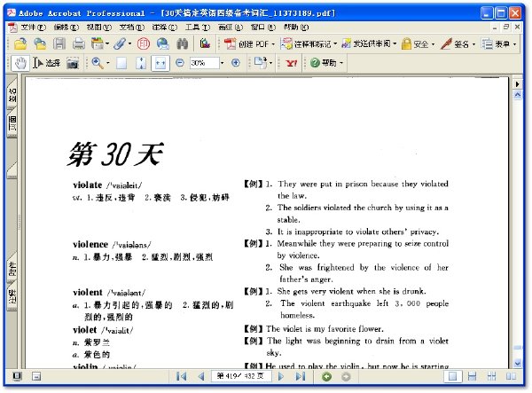The width and height of the screenshot is (532, 393).
Task: Click the paperclip attach file icon
Action: pos(120,43)
